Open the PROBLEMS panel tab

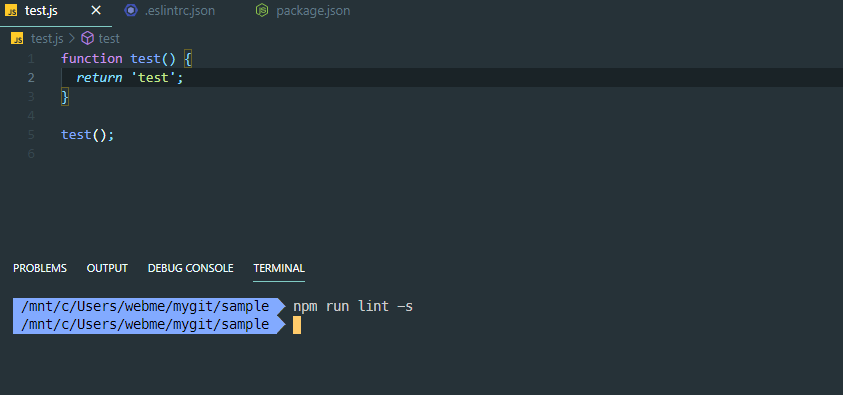coord(40,268)
